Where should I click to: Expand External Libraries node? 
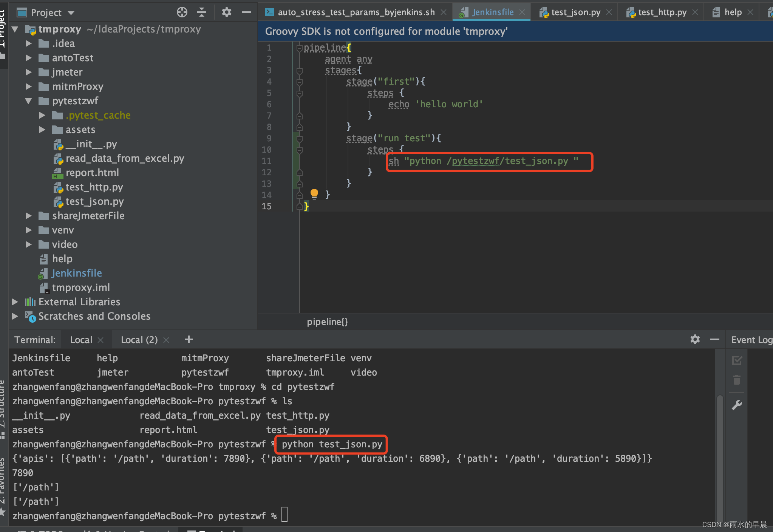coord(15,302)
